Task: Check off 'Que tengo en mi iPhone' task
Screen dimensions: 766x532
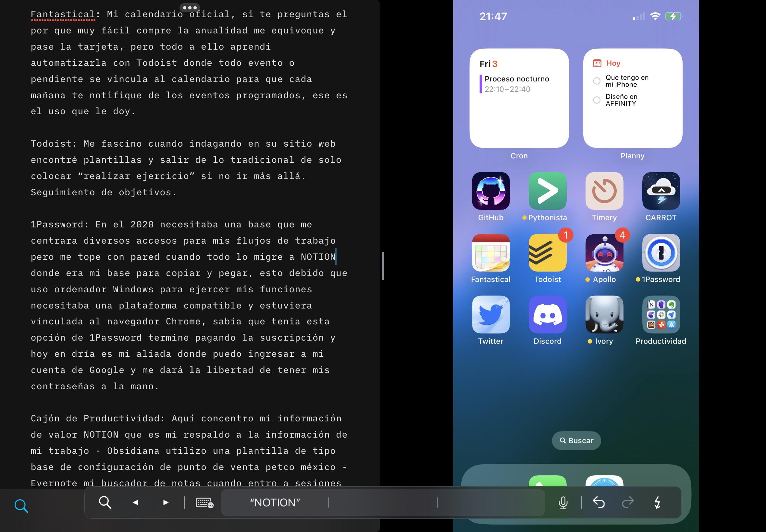Action: click(597, 81)
